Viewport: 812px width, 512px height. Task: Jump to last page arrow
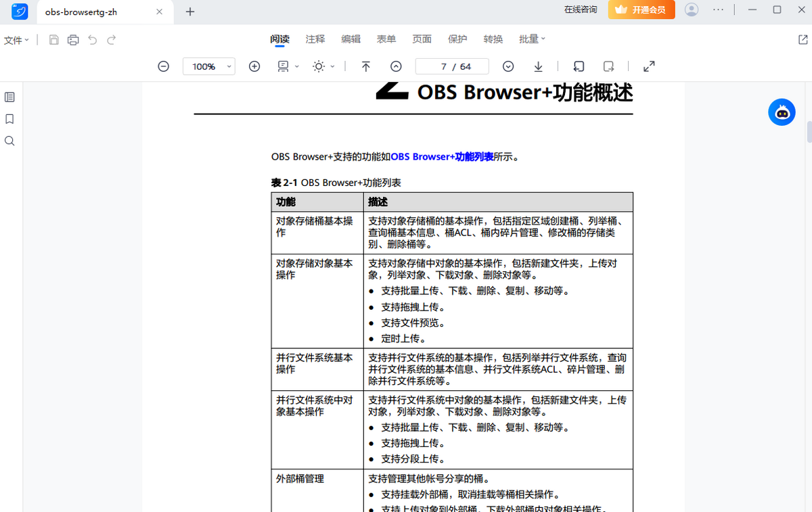[539, 66]
